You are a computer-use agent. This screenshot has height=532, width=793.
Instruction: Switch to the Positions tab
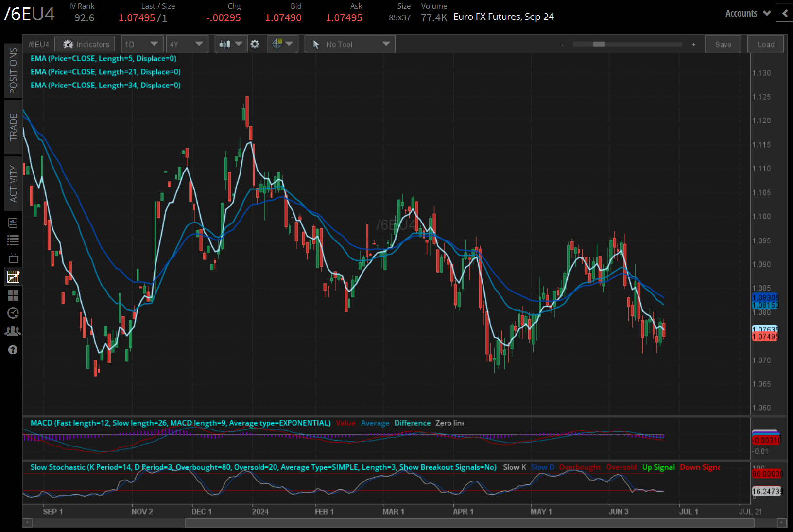13,71
